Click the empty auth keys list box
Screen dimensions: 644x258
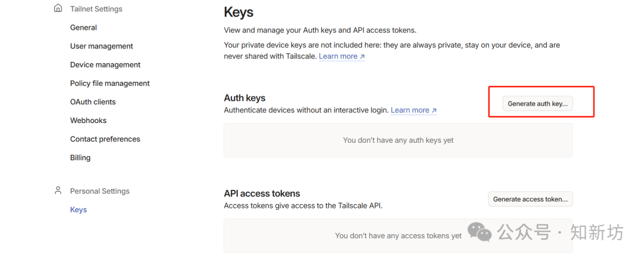point(398,140)
